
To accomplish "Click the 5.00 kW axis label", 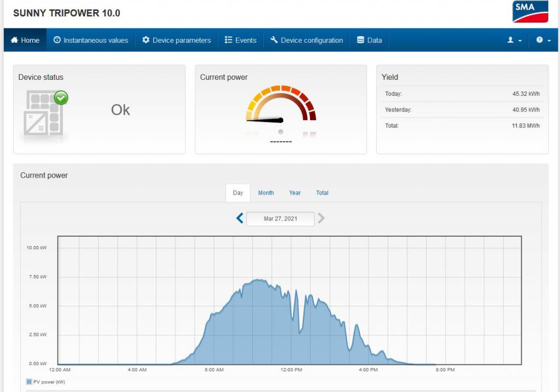I will pos(38,306).
